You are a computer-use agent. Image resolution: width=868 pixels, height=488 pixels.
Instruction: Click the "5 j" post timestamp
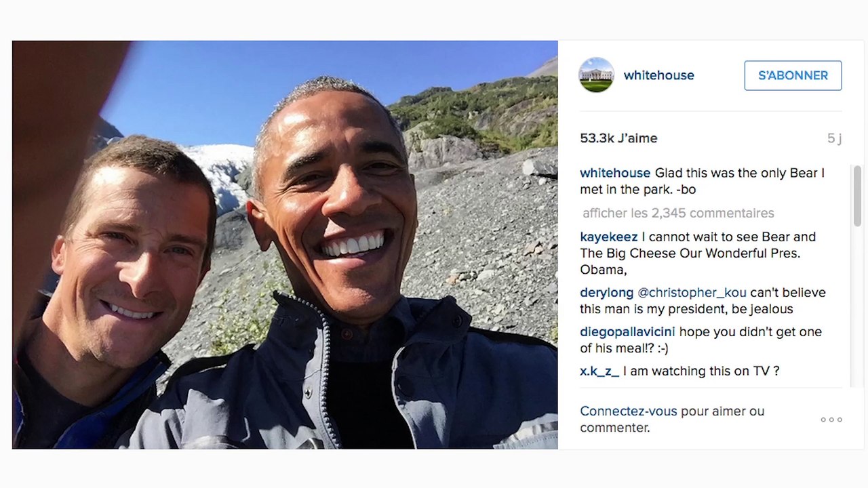coord(834,138)
